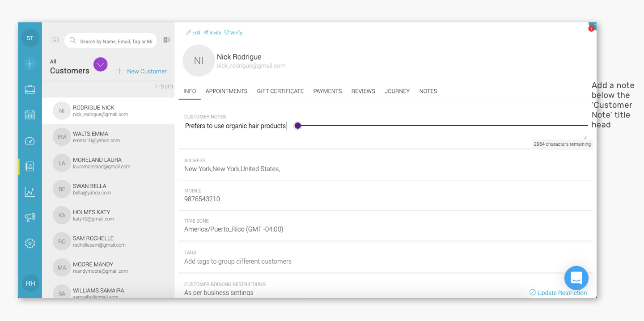Screen dimensions: 644x321
Task: Open the Gift Certificate tab
Action: 280,91
